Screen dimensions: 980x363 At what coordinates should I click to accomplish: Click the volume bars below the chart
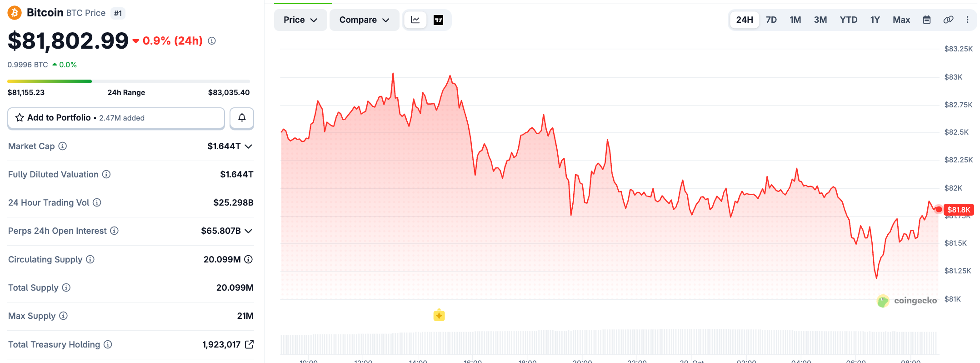point(609,342)
